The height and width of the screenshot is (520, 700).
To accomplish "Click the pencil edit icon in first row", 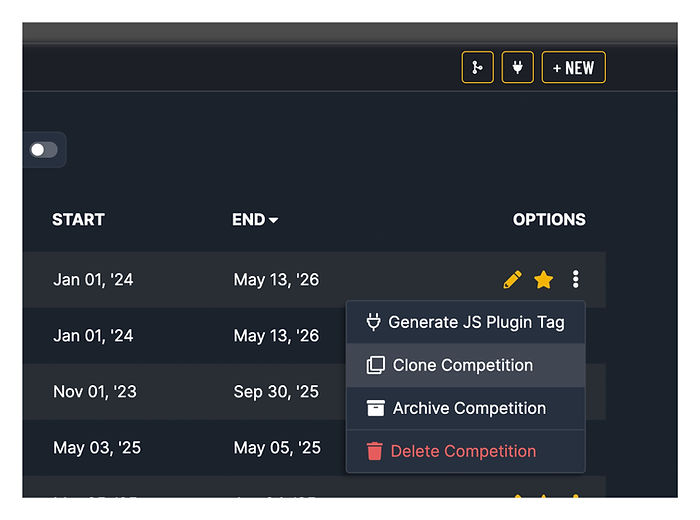I will pos(512,280).
